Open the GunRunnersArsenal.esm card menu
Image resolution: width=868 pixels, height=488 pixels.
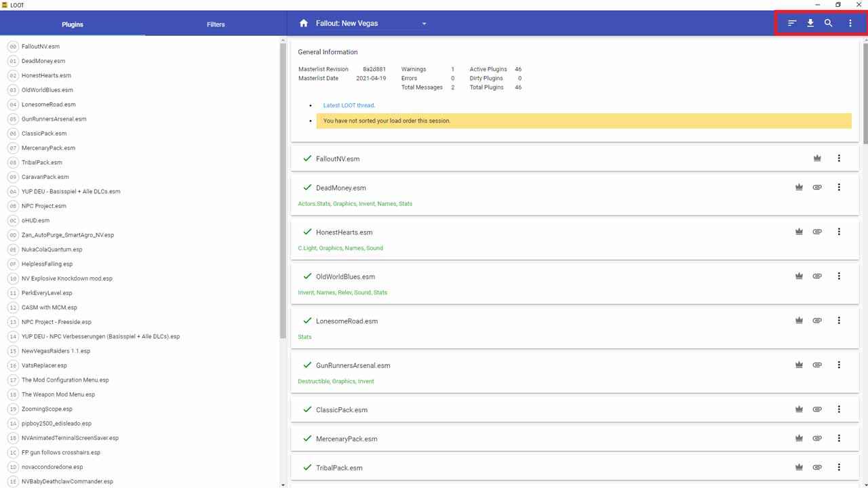tap(839, 365)
